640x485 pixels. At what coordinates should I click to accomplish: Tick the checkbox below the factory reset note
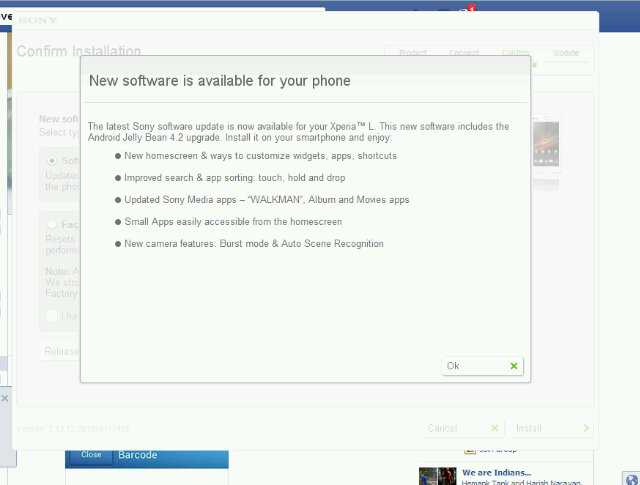point(52,316)
